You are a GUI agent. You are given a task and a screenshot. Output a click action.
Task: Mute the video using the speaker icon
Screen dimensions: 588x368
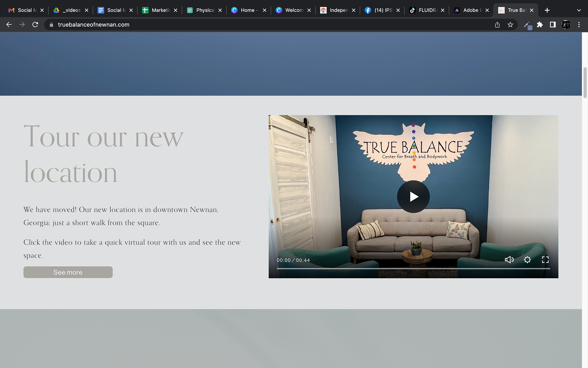[x=509, y=260]
